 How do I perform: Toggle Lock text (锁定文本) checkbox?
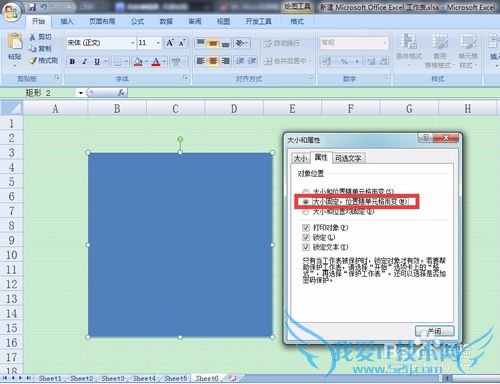coord(306,247)
